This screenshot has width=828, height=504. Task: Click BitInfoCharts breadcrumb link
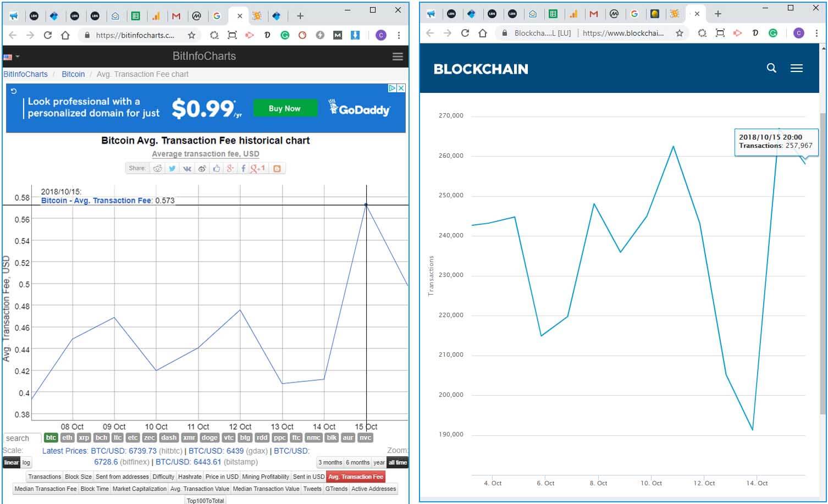25,74
